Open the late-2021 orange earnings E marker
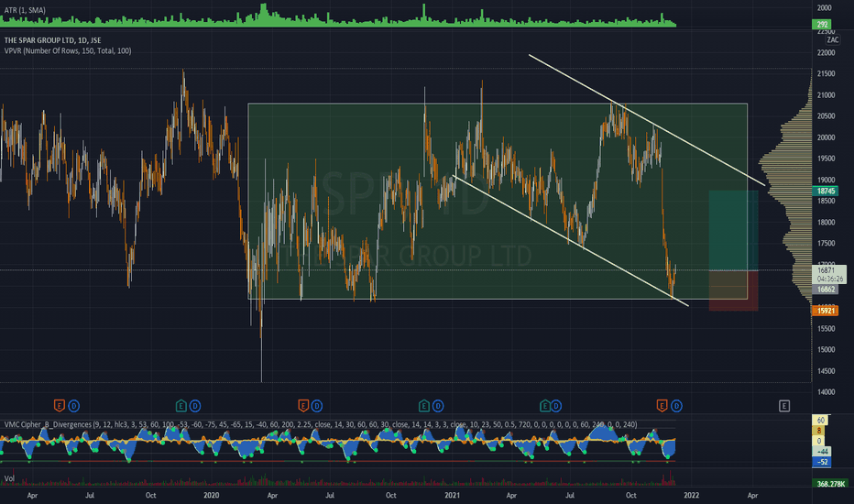This screenshot has width=854, height=504. (662, 405)
